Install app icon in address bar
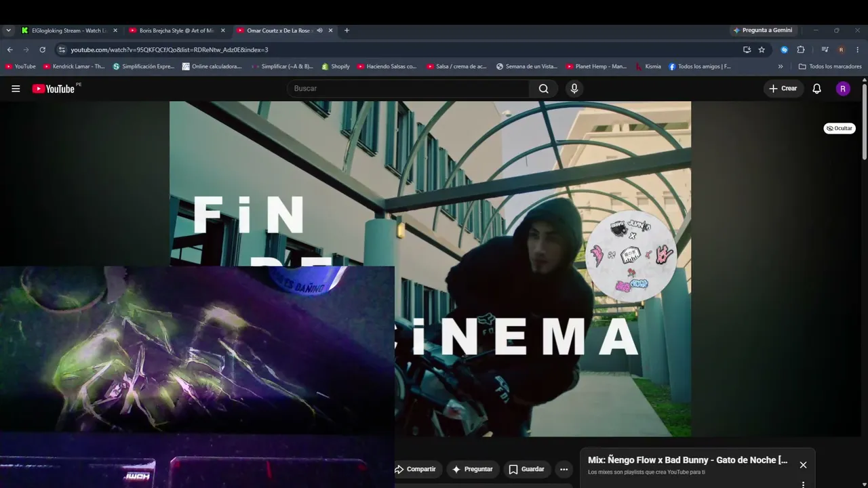The height and width of the screenshot is (488, 868). tap(747, 49)
